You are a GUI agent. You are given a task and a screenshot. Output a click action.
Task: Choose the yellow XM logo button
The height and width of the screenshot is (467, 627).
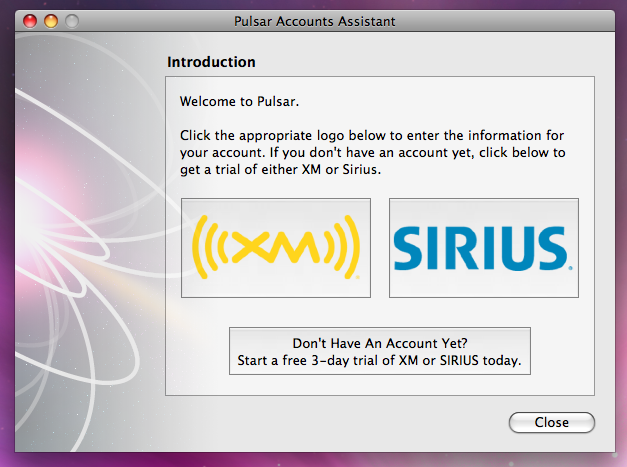point(276,248)
